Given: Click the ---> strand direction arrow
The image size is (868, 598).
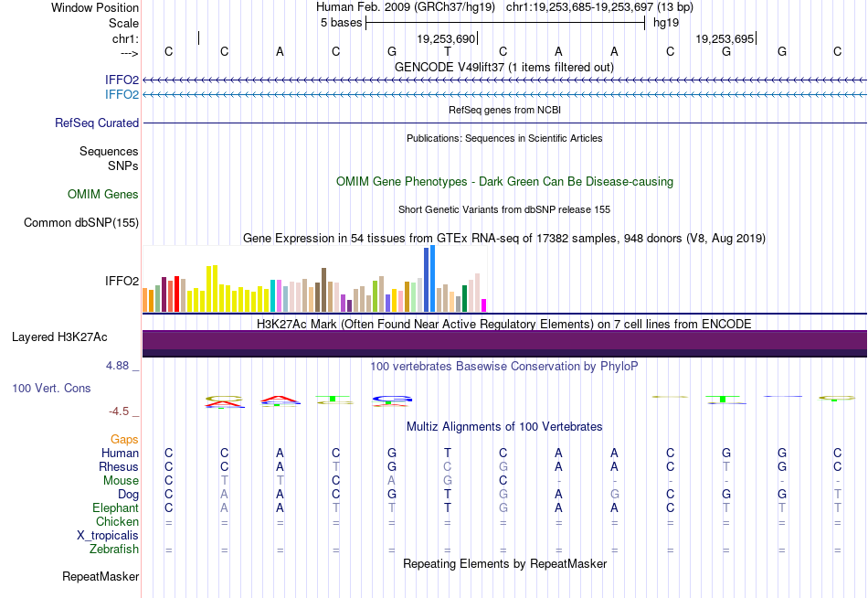Looking at the screenshot, I should pyautogui.click(x=130, y=53).
